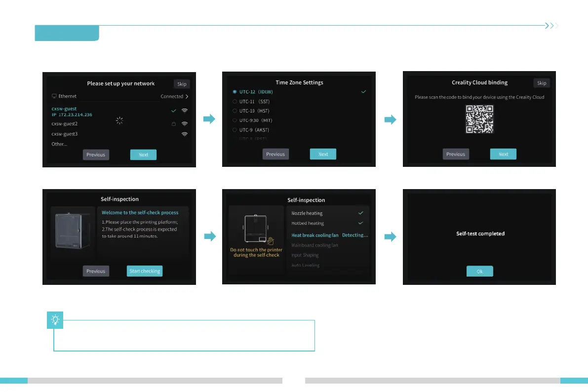Click the printer outline do-not-touch icon
The width and height of the screenshot is (588, 392).
[258, 229]
